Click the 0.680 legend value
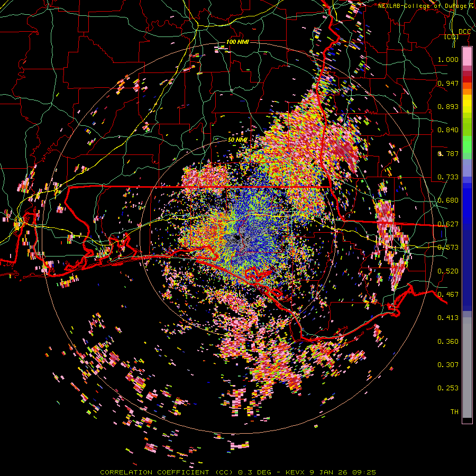Image resolution: width=476 pixels, height=476 pixels. [448, 200]
